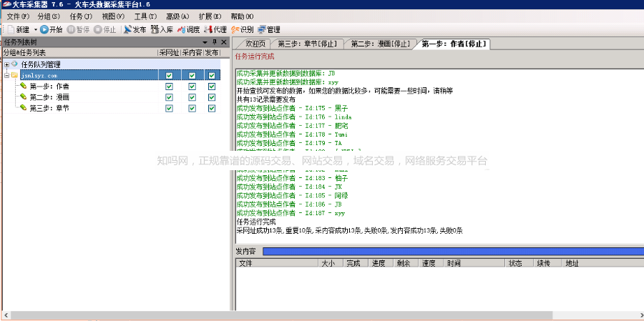The image size is (644, 321).
Task: Toggle 采内容 checkbox for jsmlsyz.com
Action: [x=192, y=76]
